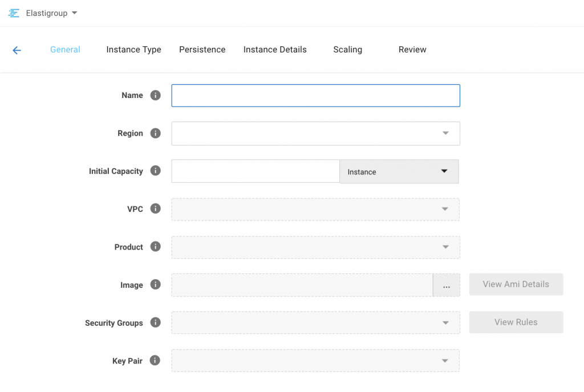Viewport: 584px width, 392px height.
Task: Click the back arrow to exit wizard
Action: pyautogui.click(x=17, y=50)
